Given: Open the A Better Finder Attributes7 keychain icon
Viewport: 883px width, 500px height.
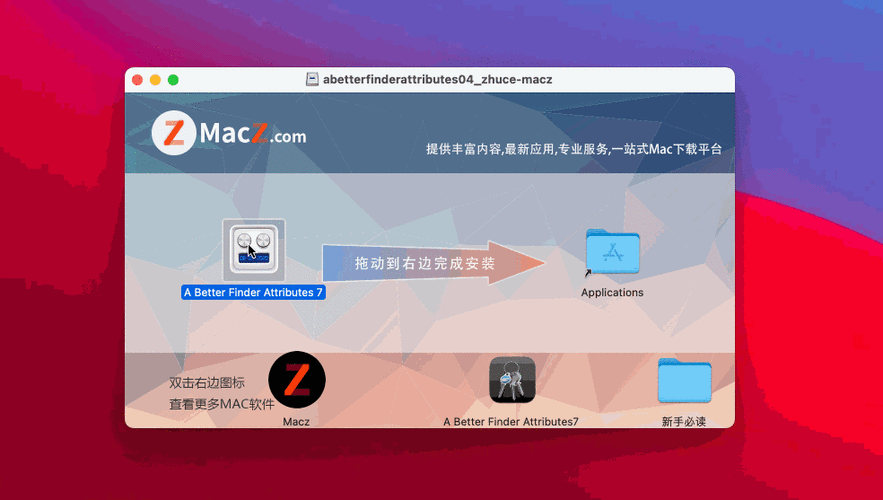Looking at the screenshot, I should (512, 380).
